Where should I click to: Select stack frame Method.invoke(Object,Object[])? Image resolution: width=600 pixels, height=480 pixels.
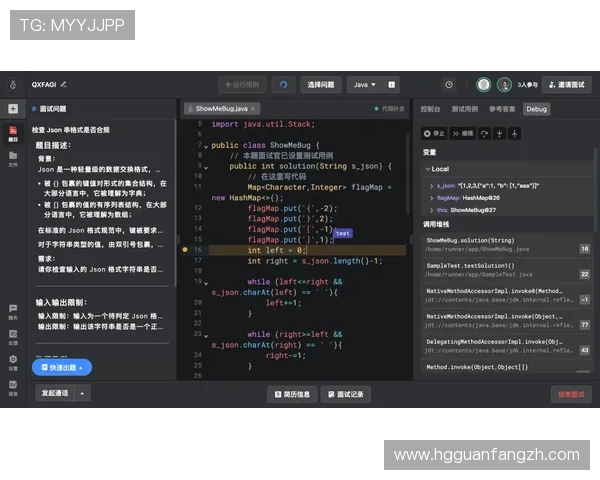(506, 367)
